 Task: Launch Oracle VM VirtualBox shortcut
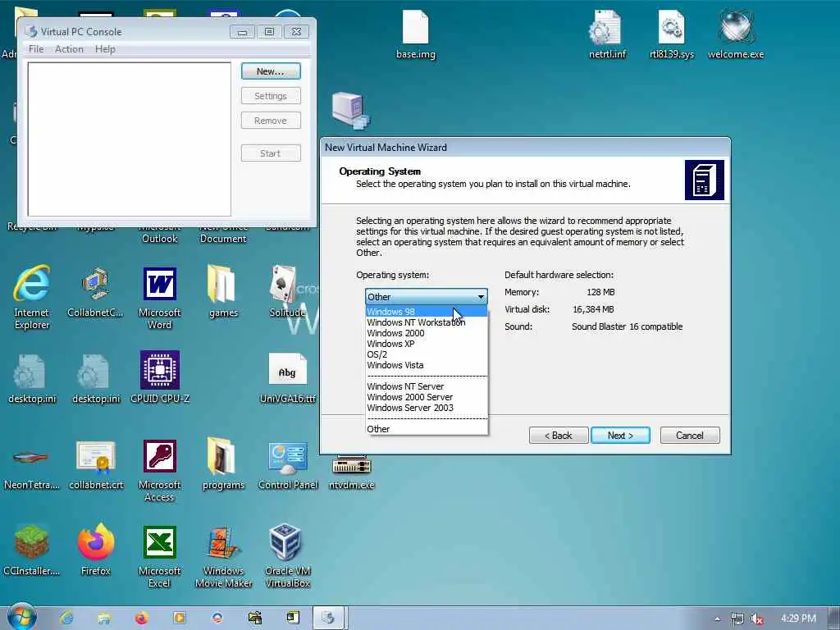click(288, 557)
